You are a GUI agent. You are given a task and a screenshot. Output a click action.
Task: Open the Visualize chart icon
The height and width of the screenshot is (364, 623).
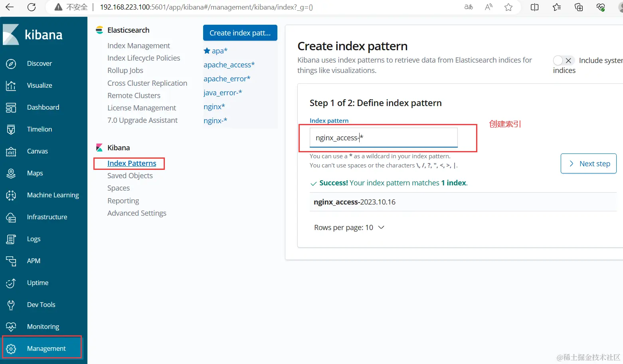tap(11, 86)
